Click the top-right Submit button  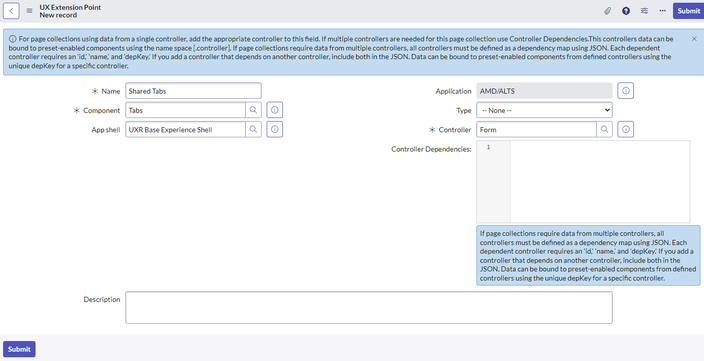[688, 11]
